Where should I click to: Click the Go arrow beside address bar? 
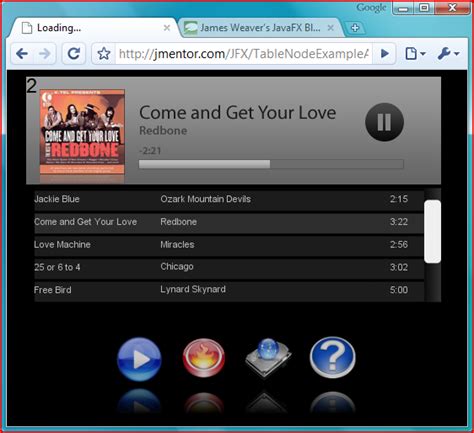(x=384, y=53)
